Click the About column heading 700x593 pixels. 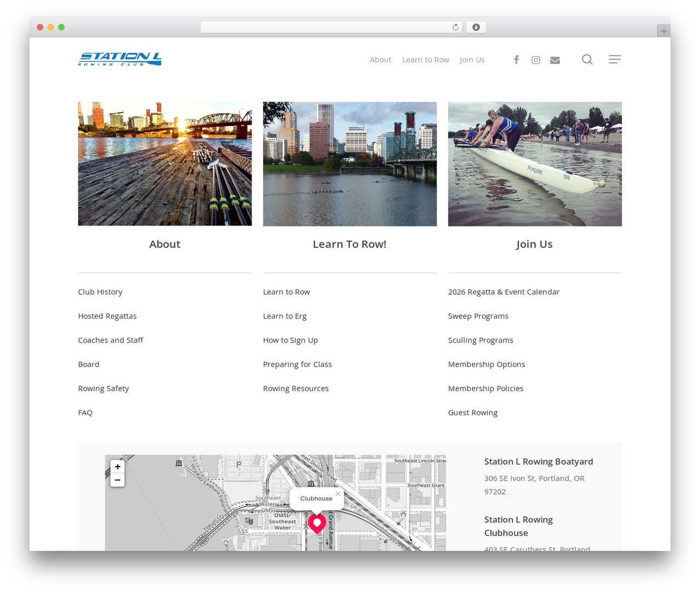click(165, 244)
